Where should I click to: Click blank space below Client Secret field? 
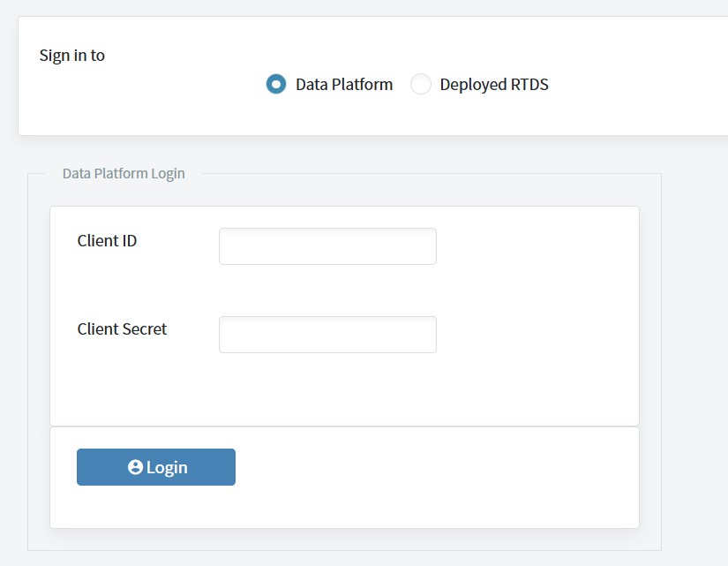click(327, 388)
